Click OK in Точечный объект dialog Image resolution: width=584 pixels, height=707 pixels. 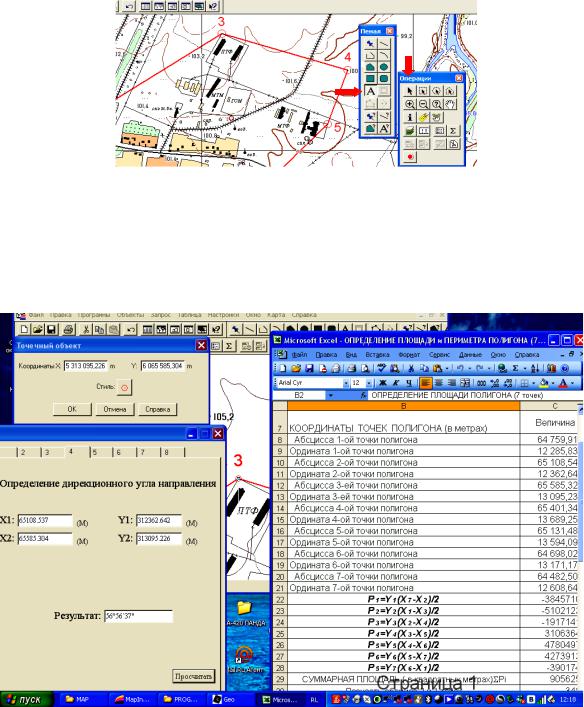pos(72,409)
